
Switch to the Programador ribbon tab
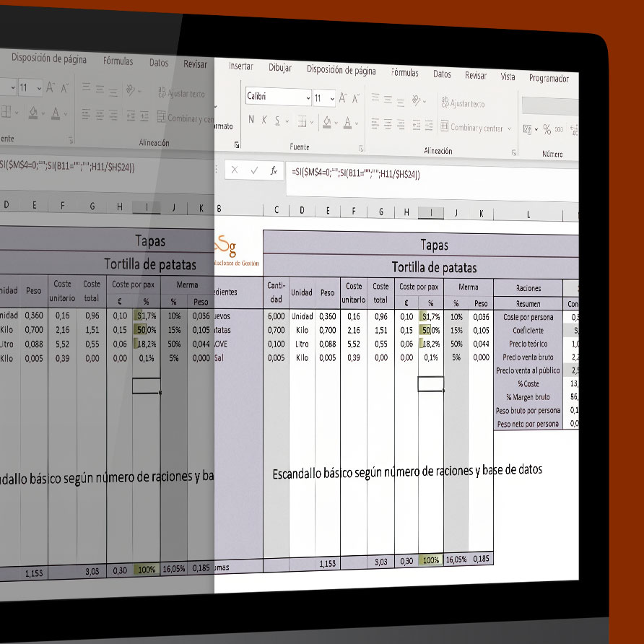(x=549, y=78)
